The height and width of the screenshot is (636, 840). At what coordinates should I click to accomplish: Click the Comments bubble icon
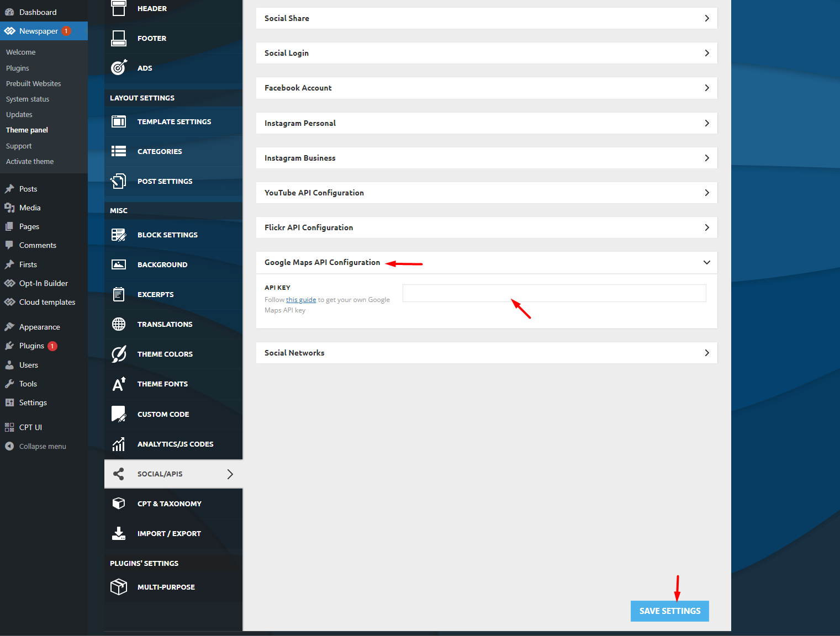[9, 245]
